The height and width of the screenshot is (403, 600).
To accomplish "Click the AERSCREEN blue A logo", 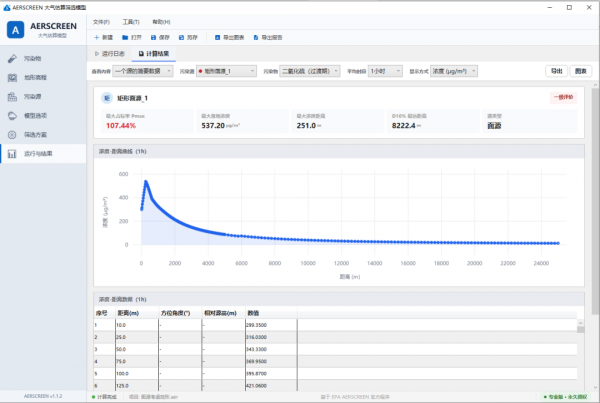I will pyautogui.click(x=15, y=30).
